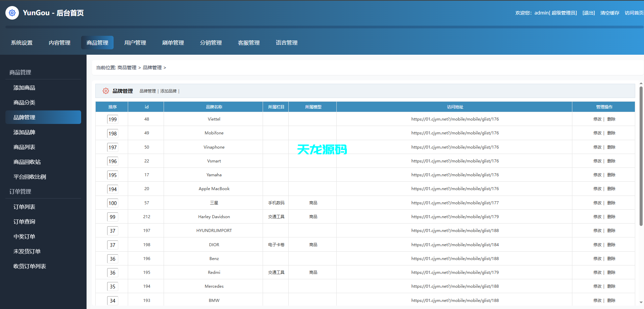Select 添加品牌 in the sidebar
Screen dimensions: 644x309
click(x=24, y=132)
